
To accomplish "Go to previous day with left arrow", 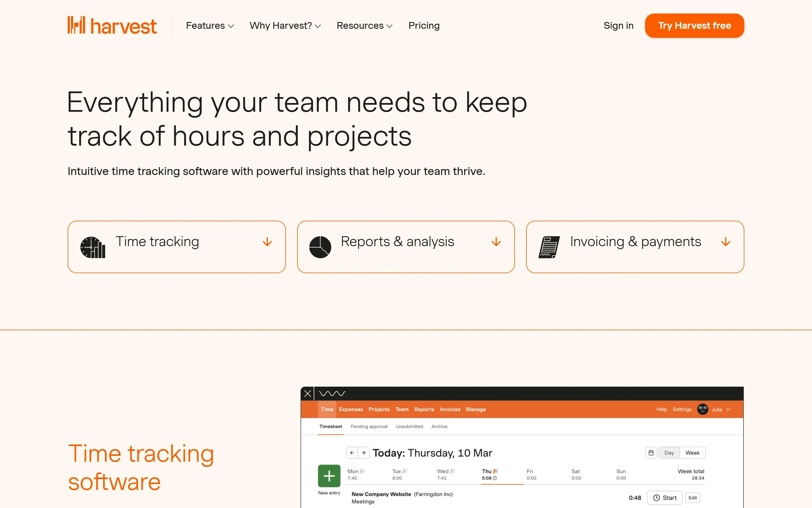I will pyautogui.click(x=352, y=453).
